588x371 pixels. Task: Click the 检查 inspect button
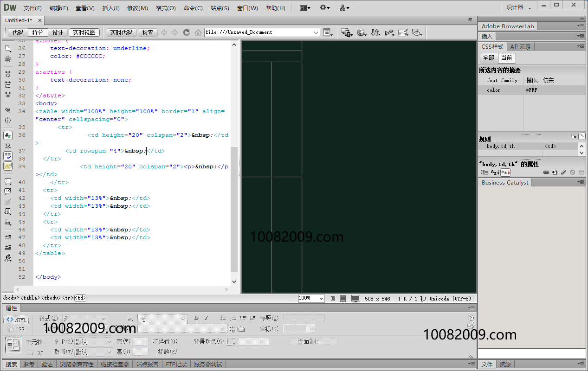[148, 32]
